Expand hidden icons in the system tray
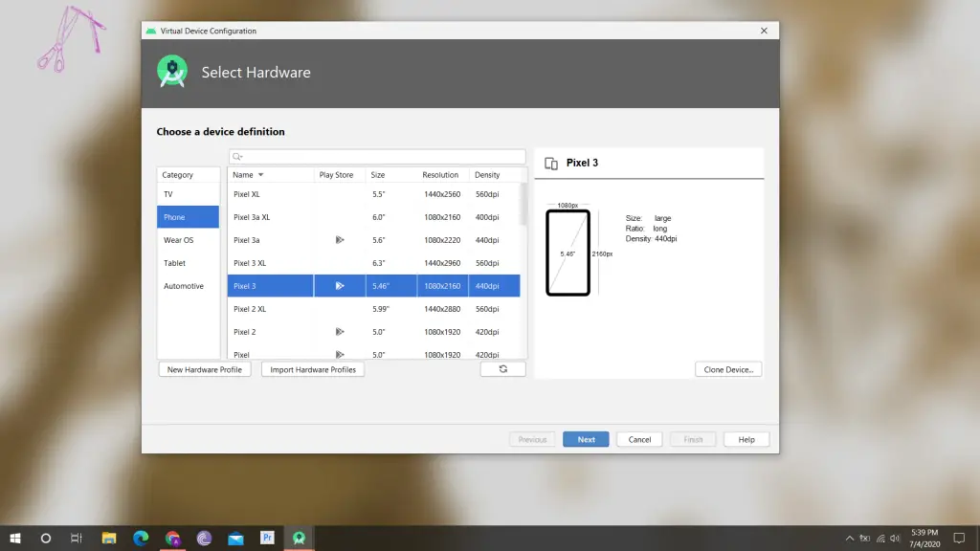 tap(850, 538)
